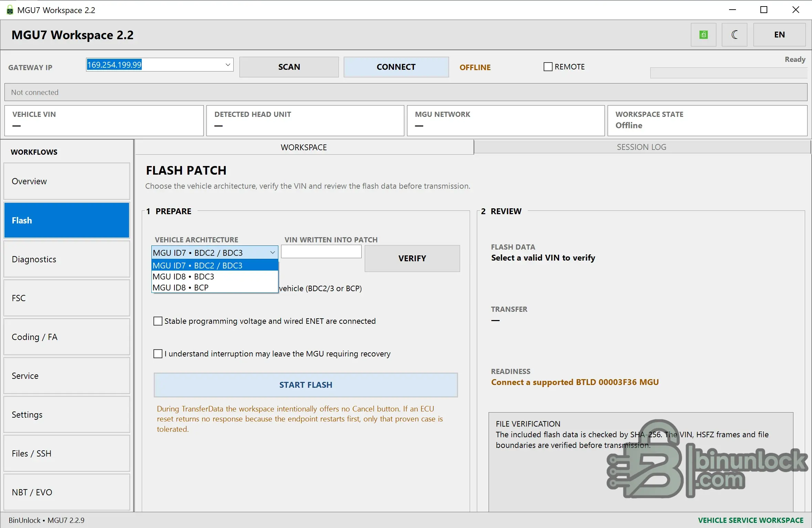Screen dimensions: 812x528
Task: Minimize the MGU7 Workspace window
Action: click(x=733, y=10)
